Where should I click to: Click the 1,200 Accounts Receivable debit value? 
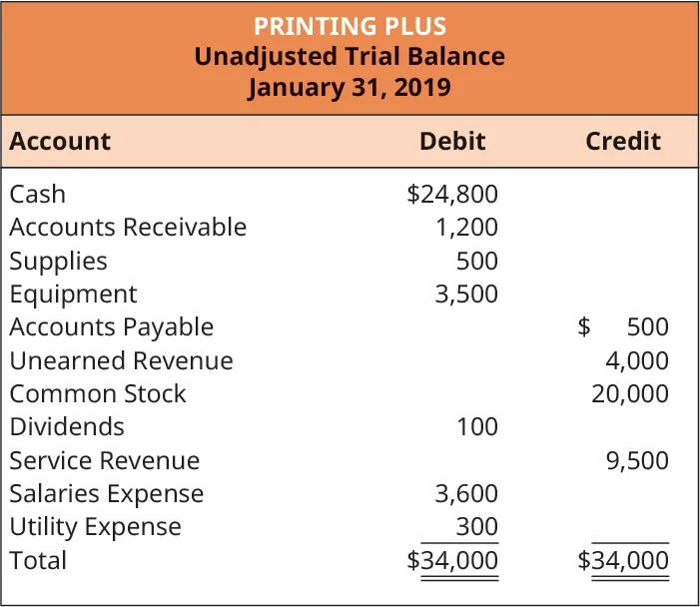[x=466, y=227]
